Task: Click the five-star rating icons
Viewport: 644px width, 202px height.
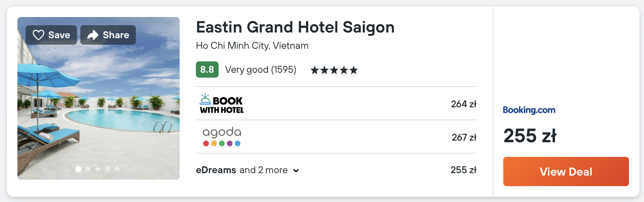Action: point(334,70)
